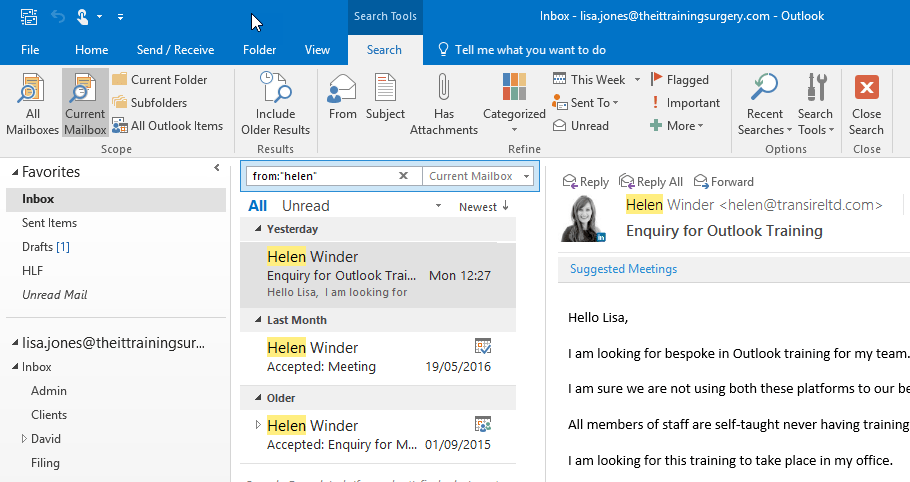The height and width of the screenshot is (482, 910).
Task: Collapse the Older group
Action: [258, 398]
